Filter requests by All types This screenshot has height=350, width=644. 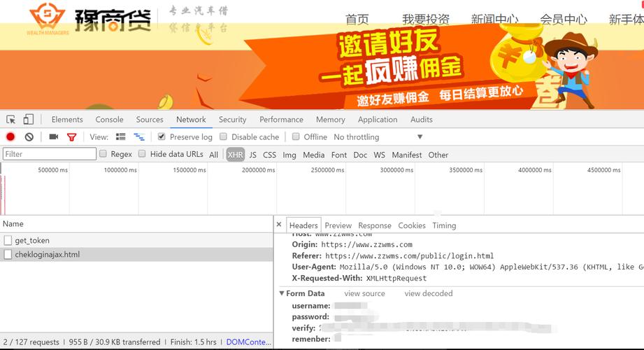tap(213, 155)
